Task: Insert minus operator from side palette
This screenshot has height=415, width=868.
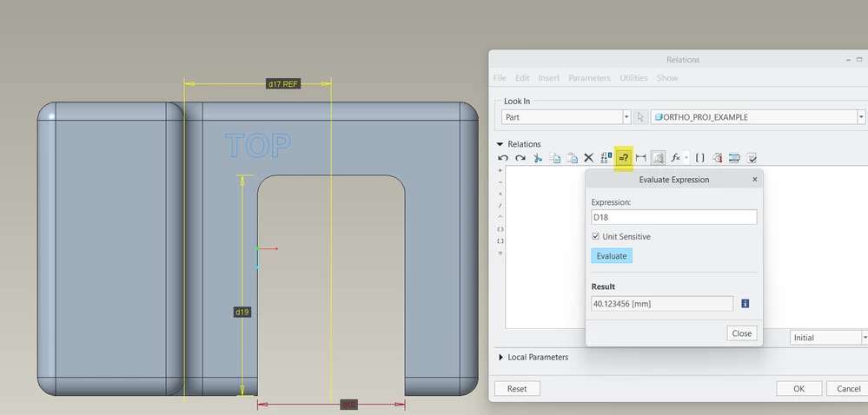Action: tap(500, 182)
